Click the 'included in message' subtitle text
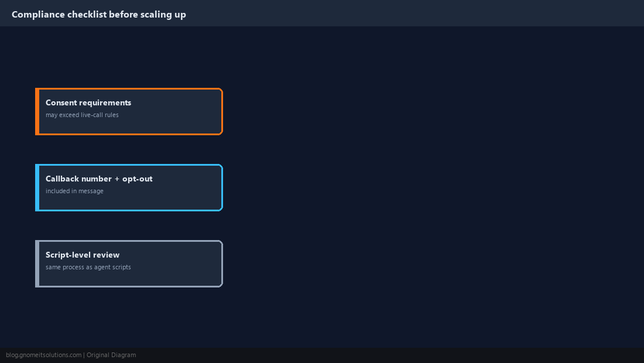 [x=74, y=191]
